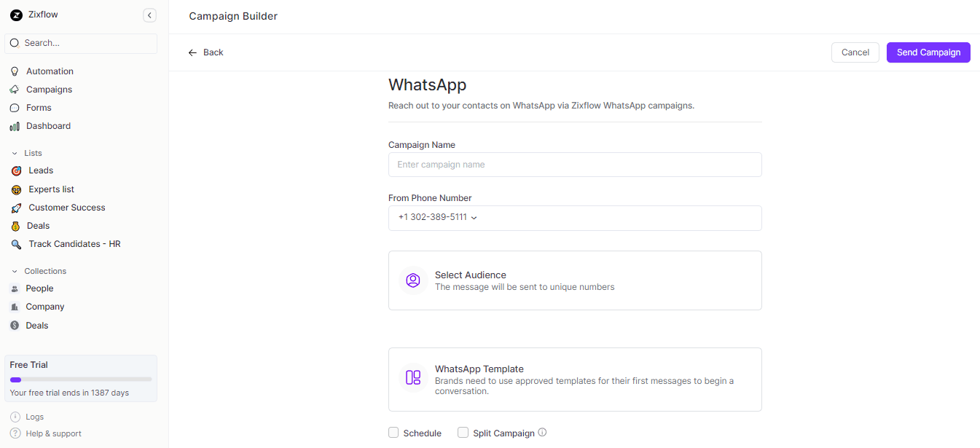Enable the Split Campaign checkbox
980x448 pixels.
(463, 432)
